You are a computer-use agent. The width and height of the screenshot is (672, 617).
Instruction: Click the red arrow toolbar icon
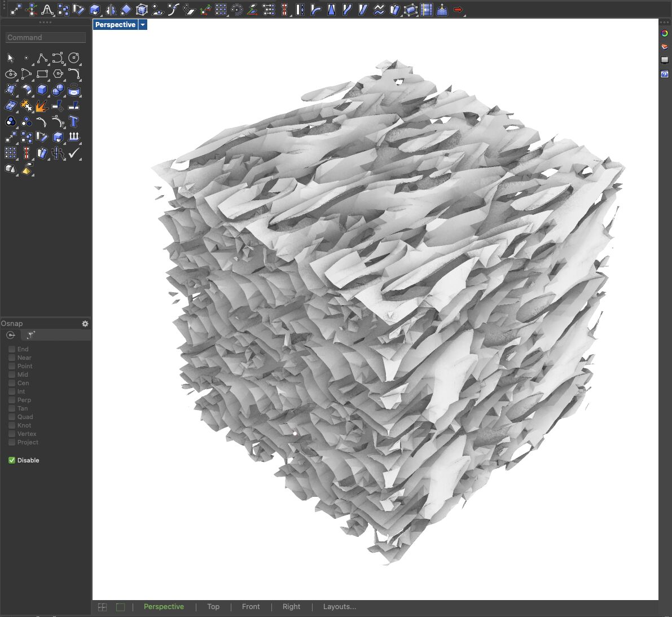(x=458, y=10)
